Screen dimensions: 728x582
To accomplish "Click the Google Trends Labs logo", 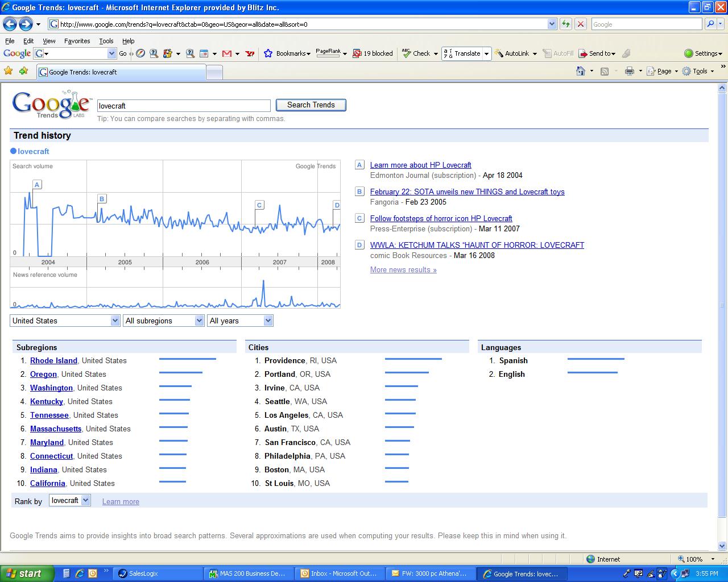I will [x=52, y=104].
